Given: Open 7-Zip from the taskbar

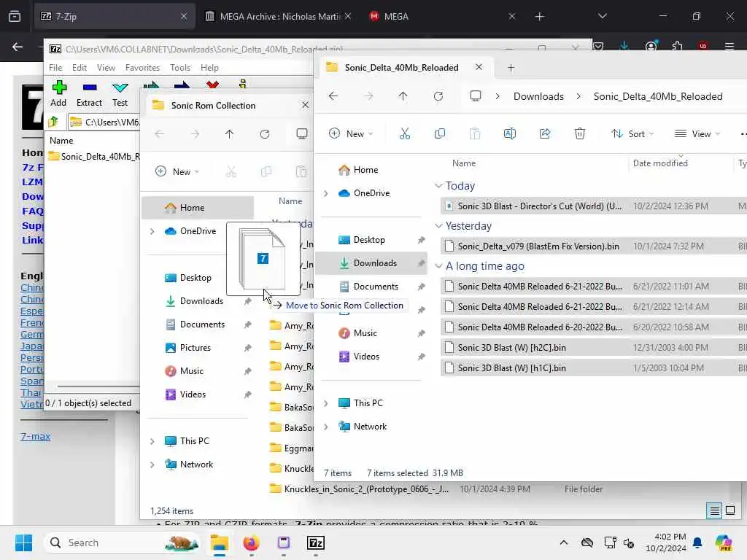Looking at the screenshot, I should (x=316, y=542).
